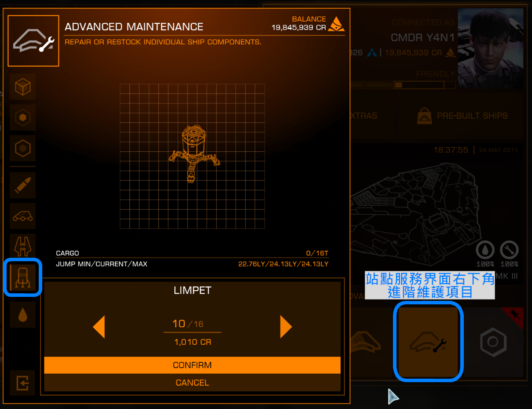Click the limpet quantity 10/16 field
This screenshot has width=532, height=409.
point(191,324)
